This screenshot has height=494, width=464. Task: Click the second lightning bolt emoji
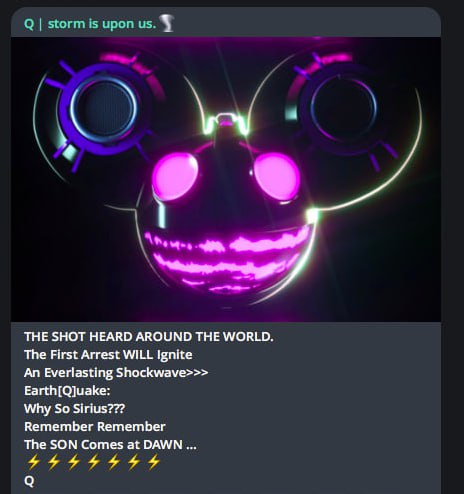[x=53, y=462]
